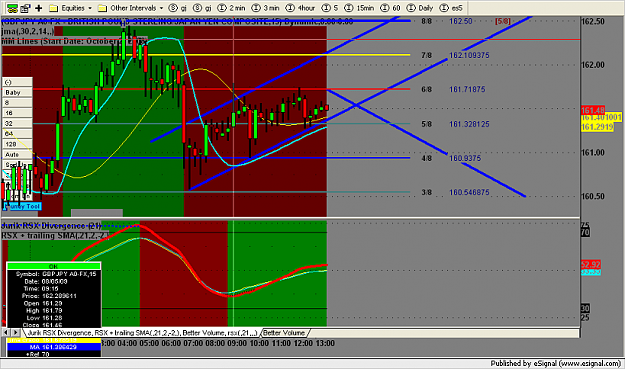Load the es5 shortcut
This screenshot has height=369, width=625.
coord(451,8)
